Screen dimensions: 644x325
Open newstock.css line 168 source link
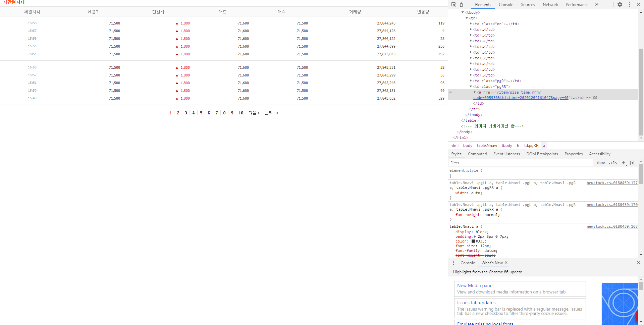pyautogui.click(x=612, y=227)
